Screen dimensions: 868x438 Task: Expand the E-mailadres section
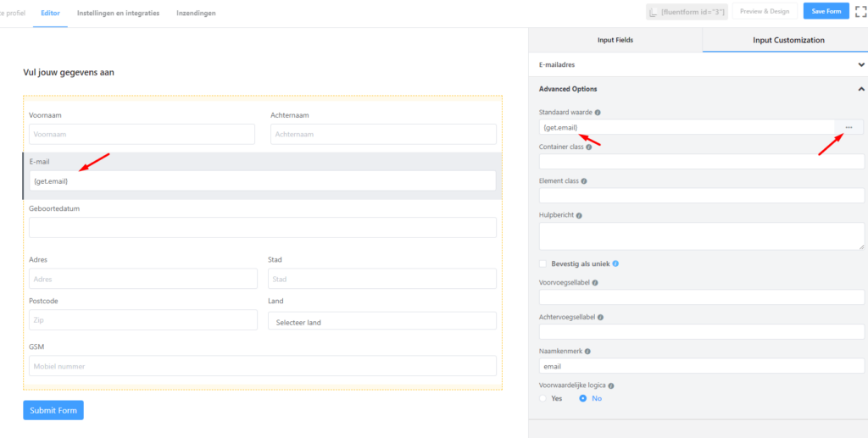coord(861,64)
